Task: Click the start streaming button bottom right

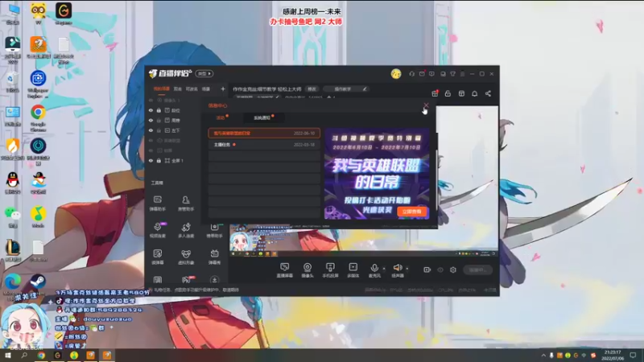Action: click(x=478, y=269)
